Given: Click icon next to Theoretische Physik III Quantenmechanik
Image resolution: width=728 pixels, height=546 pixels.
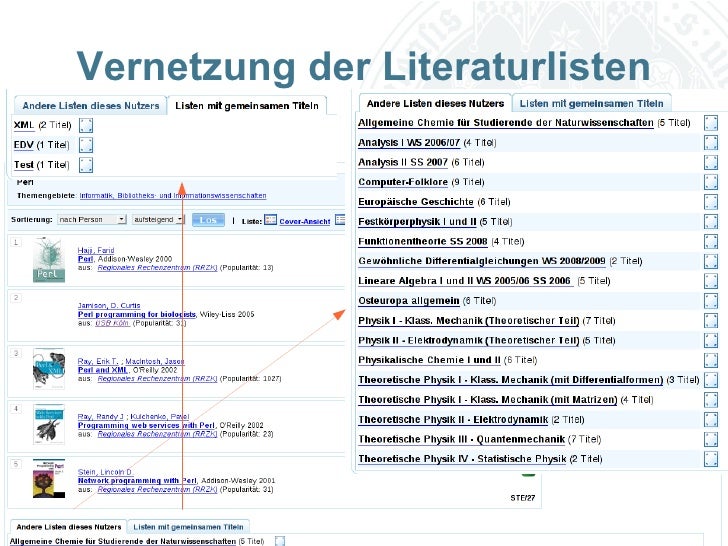Looking at the screenshot, I should click(711, 439).
